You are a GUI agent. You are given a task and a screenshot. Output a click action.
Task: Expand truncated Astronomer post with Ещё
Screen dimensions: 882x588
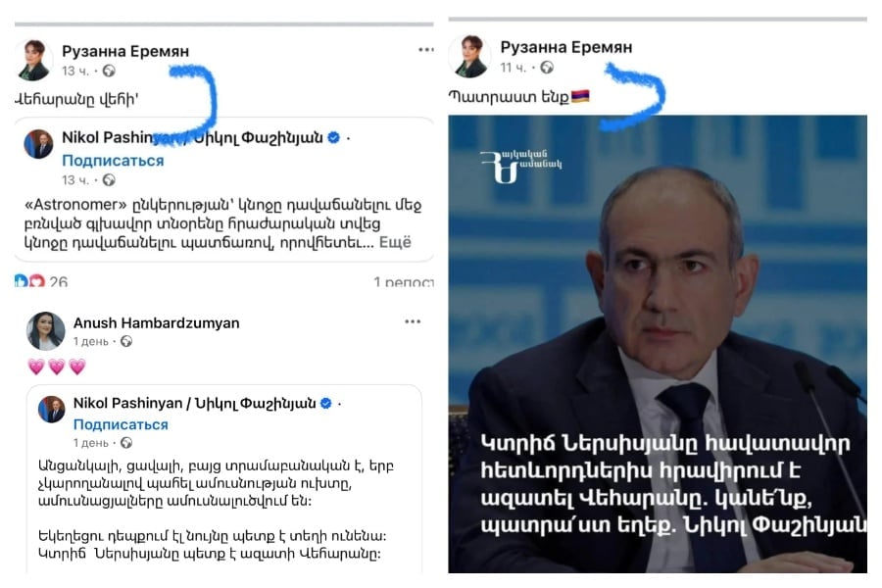(x=396, y=242)
